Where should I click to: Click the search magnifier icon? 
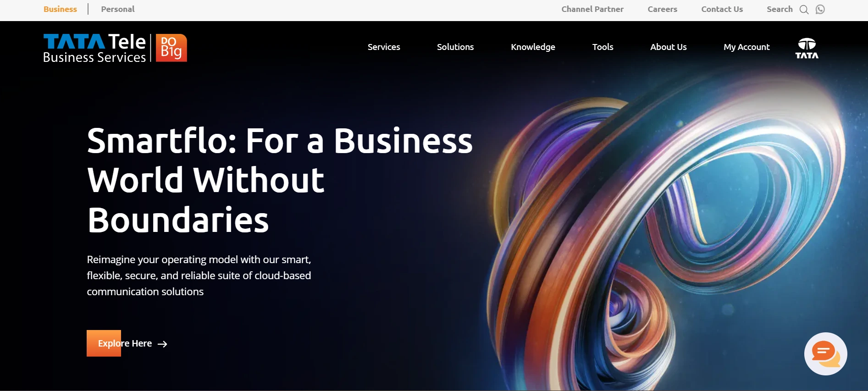[x=804, y=10]
